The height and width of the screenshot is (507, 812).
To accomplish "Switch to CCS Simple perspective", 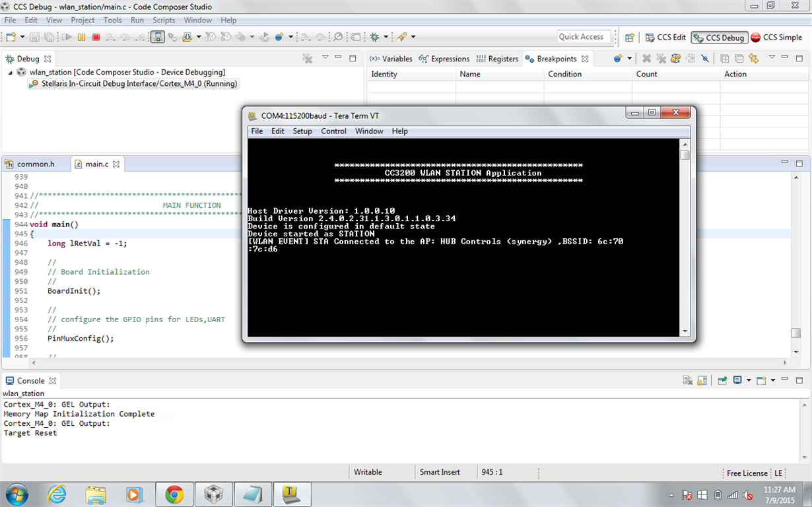I will [x=776, y=38].
